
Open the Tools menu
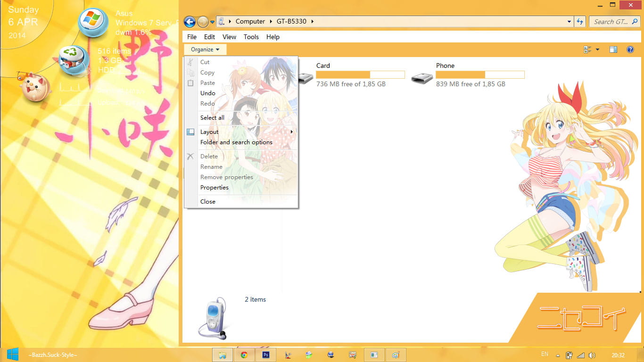pos(251,37)
